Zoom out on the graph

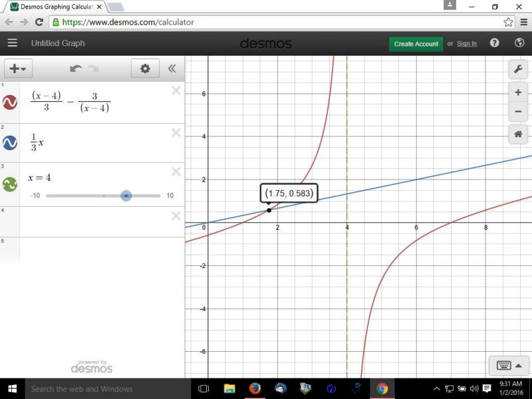point(518,111)
